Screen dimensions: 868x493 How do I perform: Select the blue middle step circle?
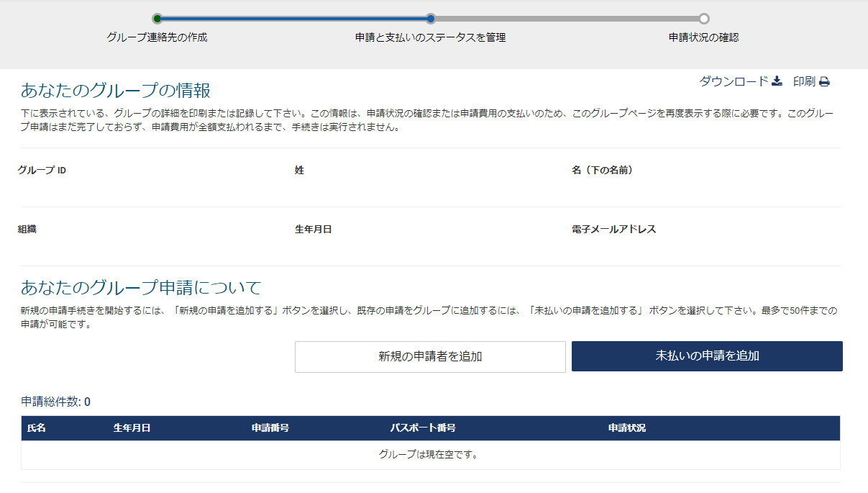[431, 19]
